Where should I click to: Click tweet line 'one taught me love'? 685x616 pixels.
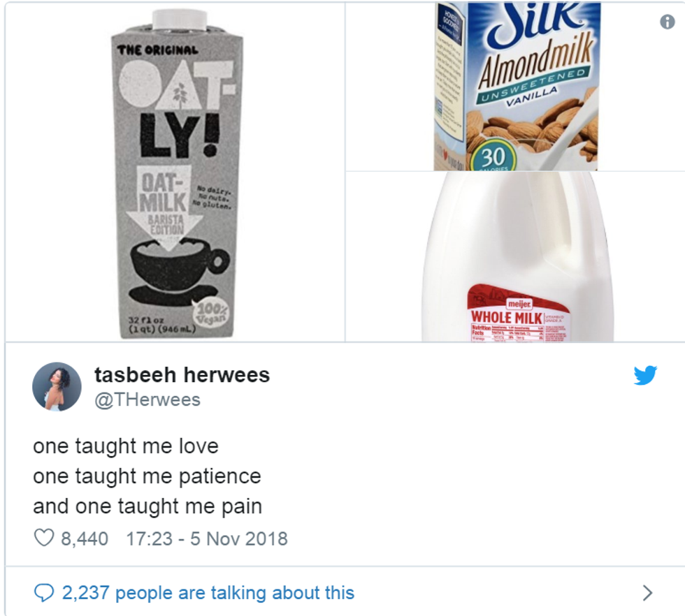pyautogui.click(x=126, y=446)
